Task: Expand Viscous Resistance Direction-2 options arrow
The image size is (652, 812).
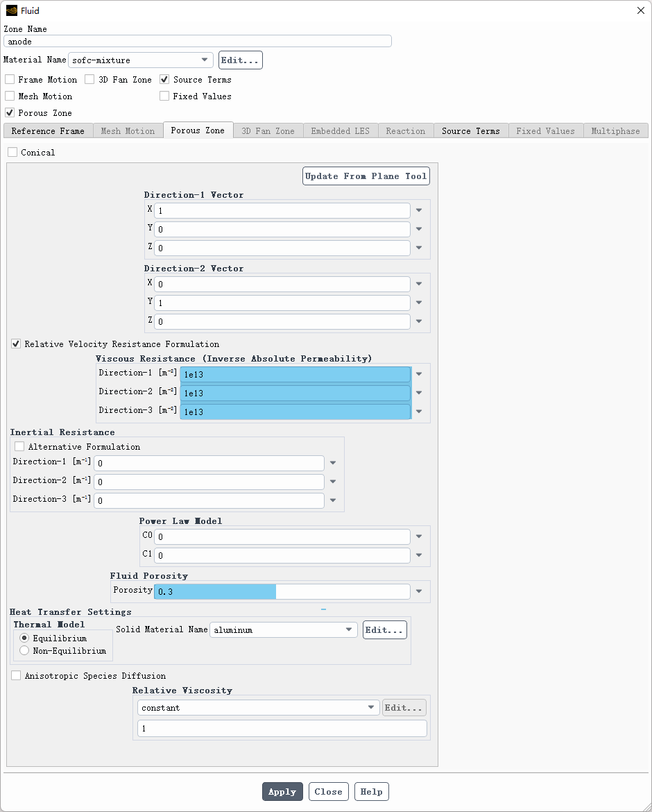Action: click(x=419, y=393)
